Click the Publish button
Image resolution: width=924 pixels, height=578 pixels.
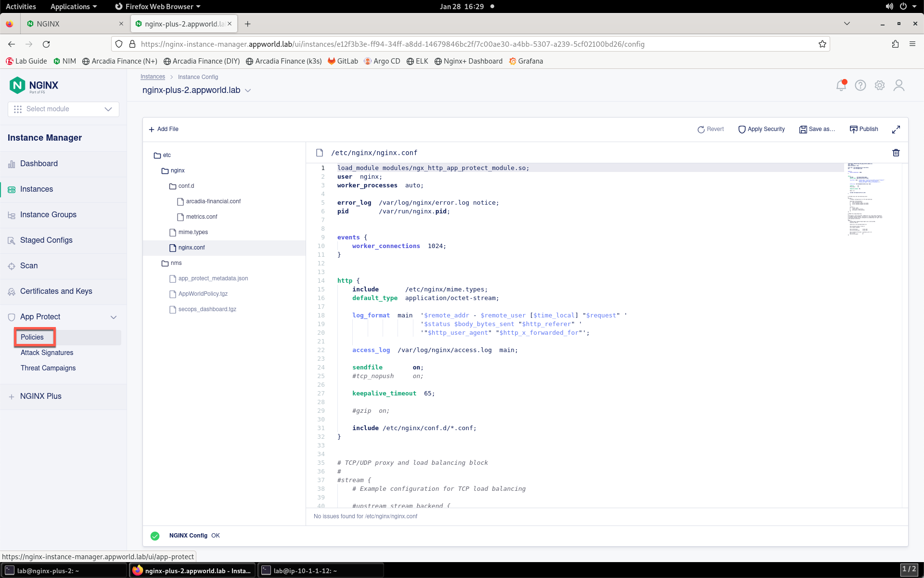864,129
